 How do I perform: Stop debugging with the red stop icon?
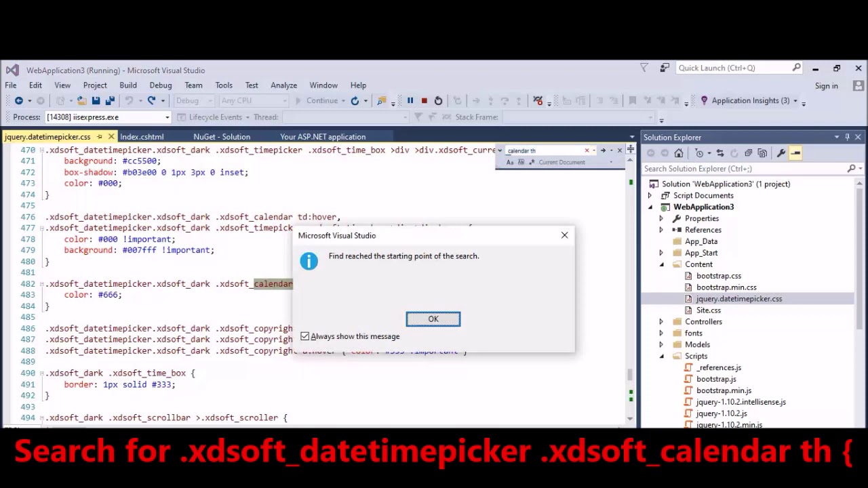click(424, 100)
